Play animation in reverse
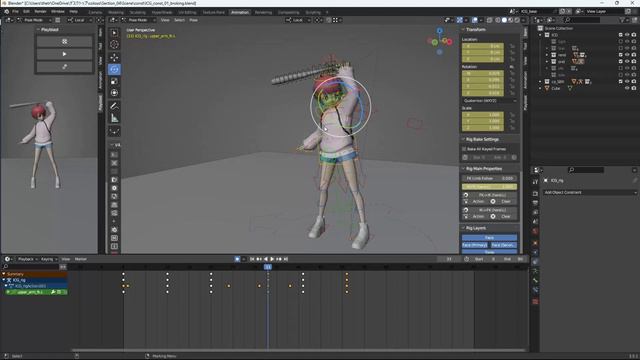Viewport: 640px width, 360px height. pyautogui.click(x=266, y=259)
